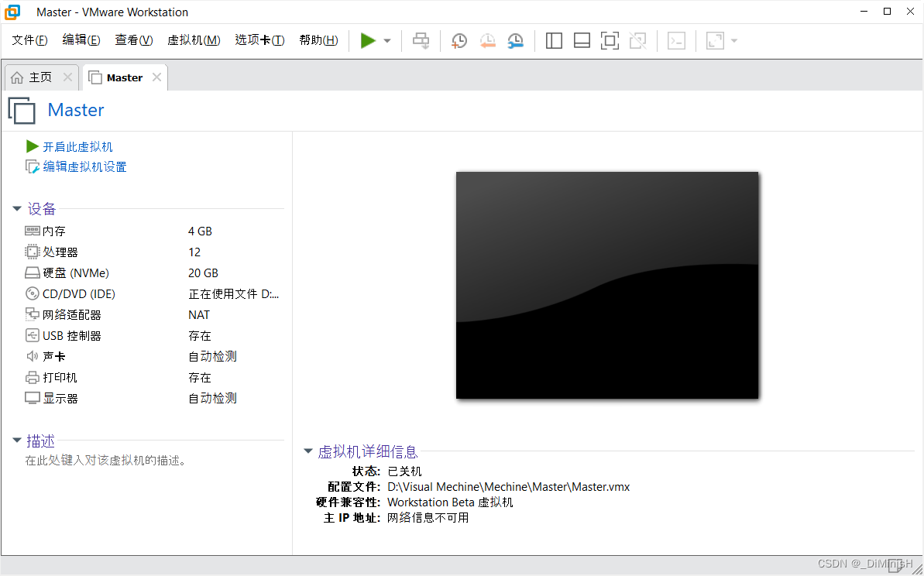Click the 处理器 processor device icon
This screenshot has width=924, height=576.
(x=33, y=252)
